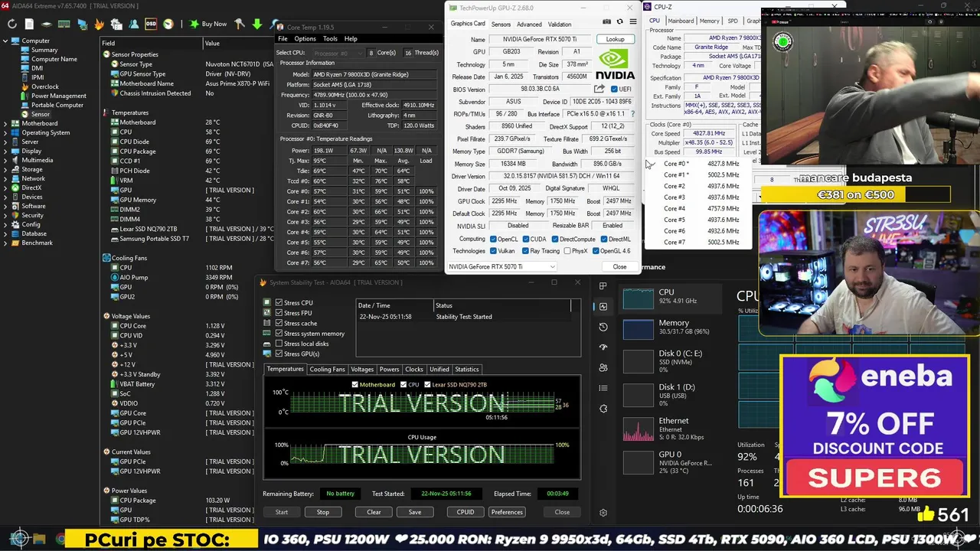Click the green download arrow in AIDA64 toolbar
This screenshot has width=980, height=551.
(256, 24)
